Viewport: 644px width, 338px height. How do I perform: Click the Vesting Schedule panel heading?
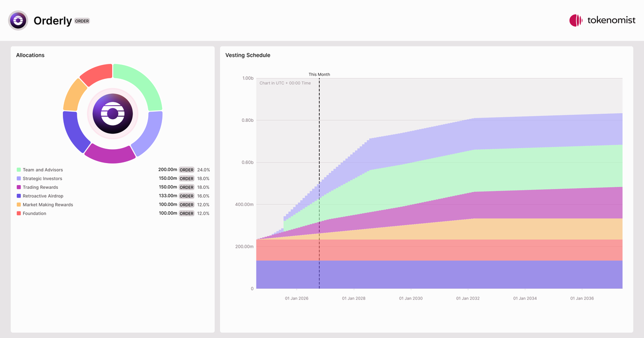[248, 55]
